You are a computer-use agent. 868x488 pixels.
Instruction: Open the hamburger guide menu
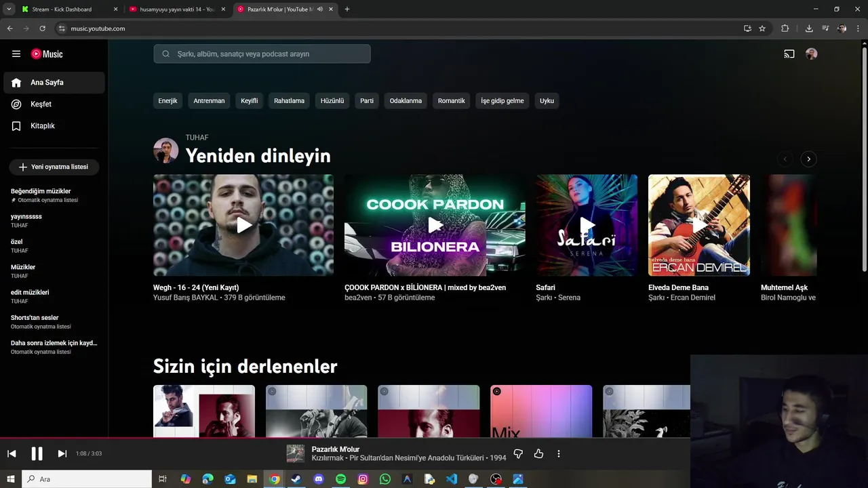click(16, 54)
